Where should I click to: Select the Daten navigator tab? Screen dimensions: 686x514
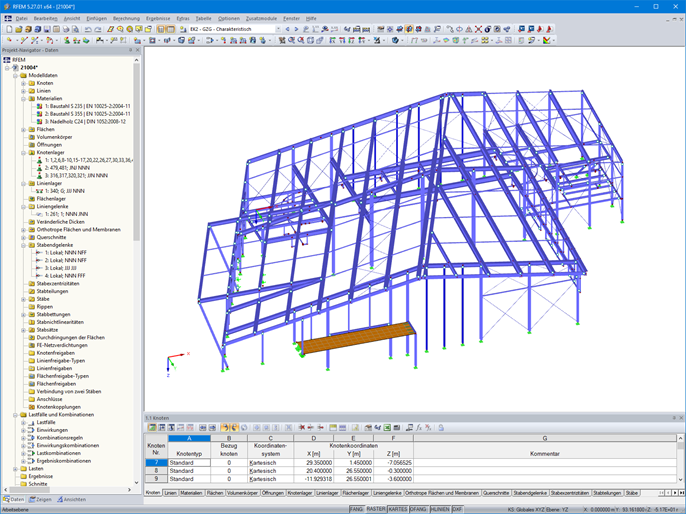(14, 499)
